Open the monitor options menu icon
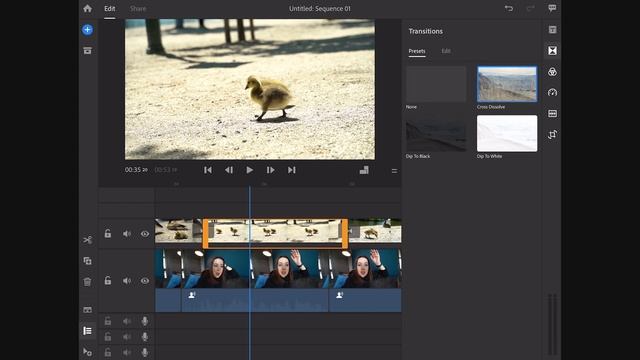Image resolution: width=640 pixels, height=360 pixels. (394, 171)
